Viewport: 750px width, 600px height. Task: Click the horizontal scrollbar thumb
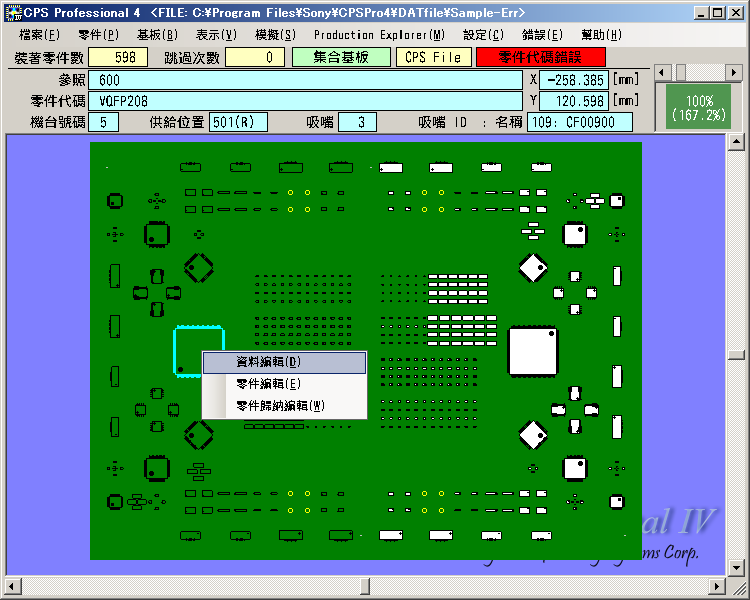pos(365,586)
